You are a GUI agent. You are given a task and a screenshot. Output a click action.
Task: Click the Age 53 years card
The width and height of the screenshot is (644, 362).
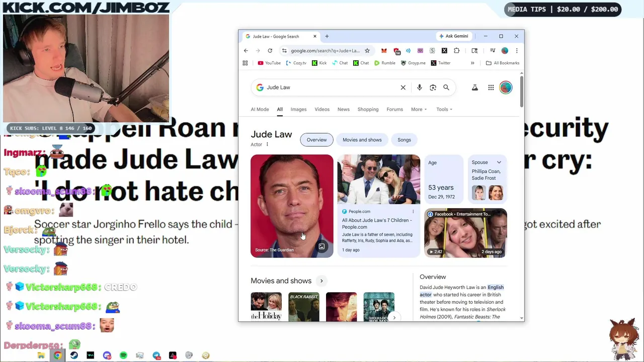(443, 180)
